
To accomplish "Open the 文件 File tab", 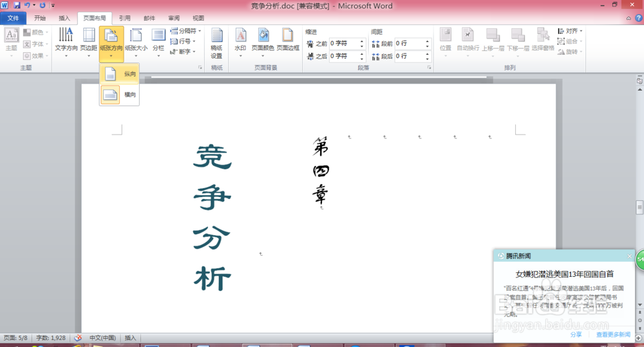I will click(13, 18).
